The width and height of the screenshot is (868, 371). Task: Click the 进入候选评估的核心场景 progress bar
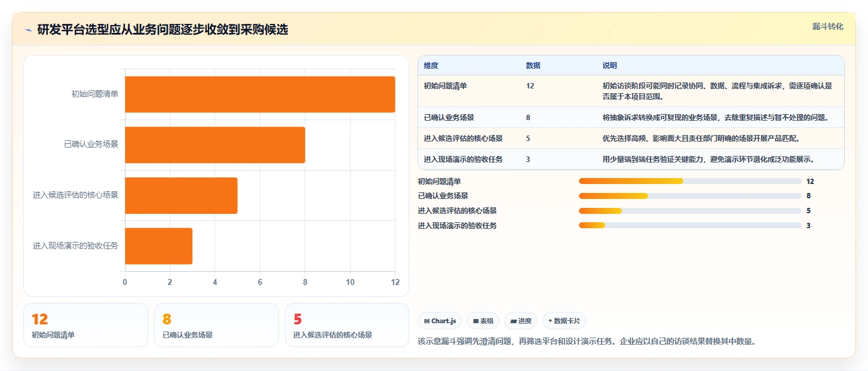(x=690, y=211)
